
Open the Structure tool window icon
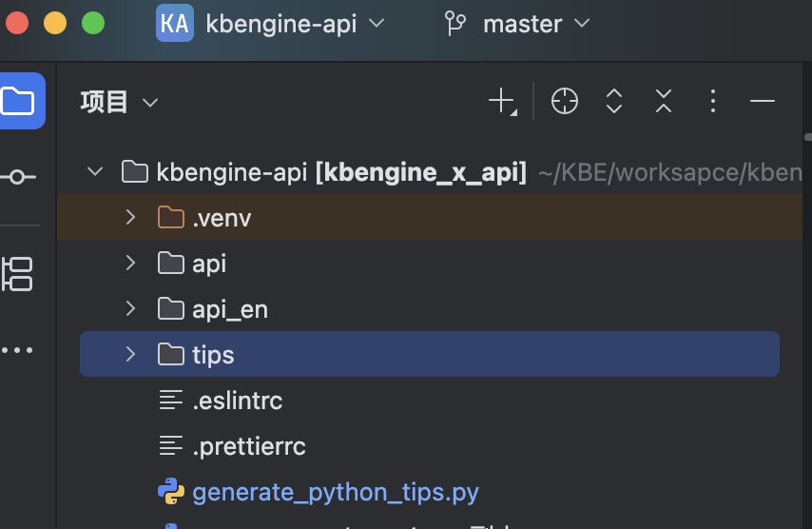[x=18, y=274]
